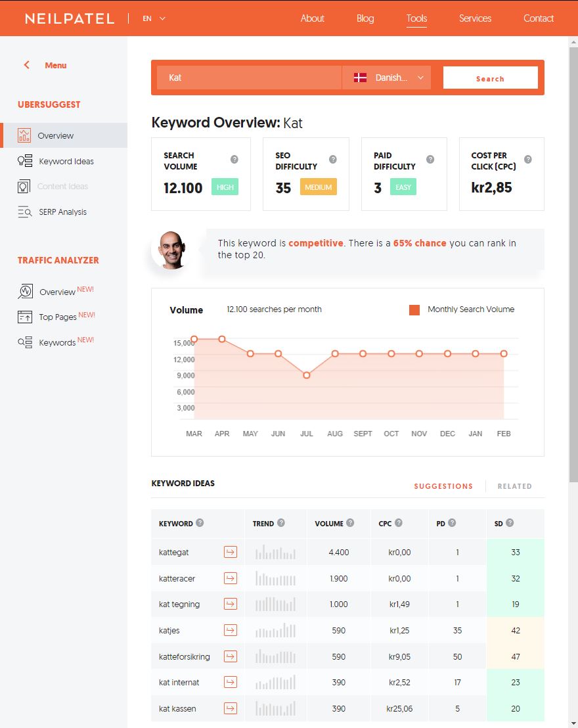Click the Top Pages icon
The width and height of the screenshot is (578, 728).
pyautogui.click(x=24, y=317)
